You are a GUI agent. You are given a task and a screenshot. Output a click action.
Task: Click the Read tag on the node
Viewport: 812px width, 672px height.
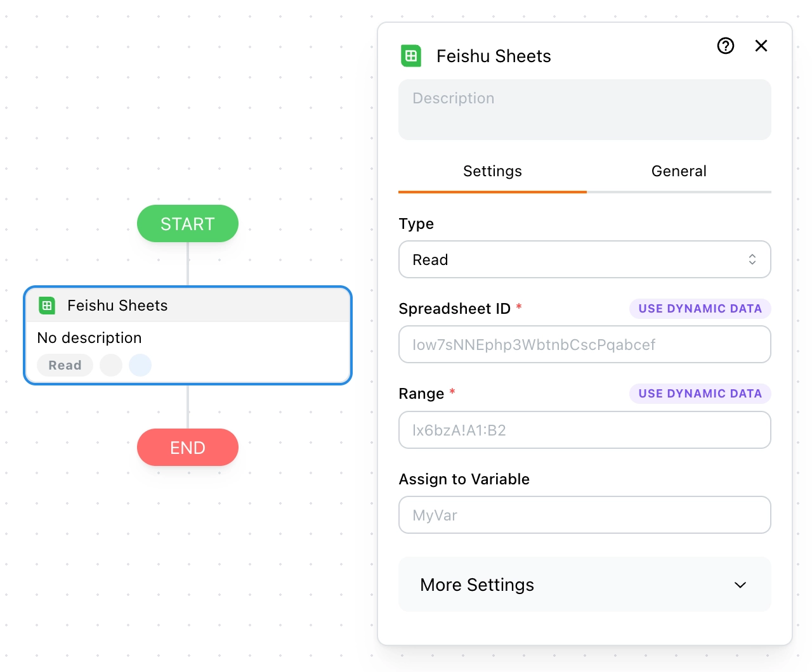[x=65, y=365]
